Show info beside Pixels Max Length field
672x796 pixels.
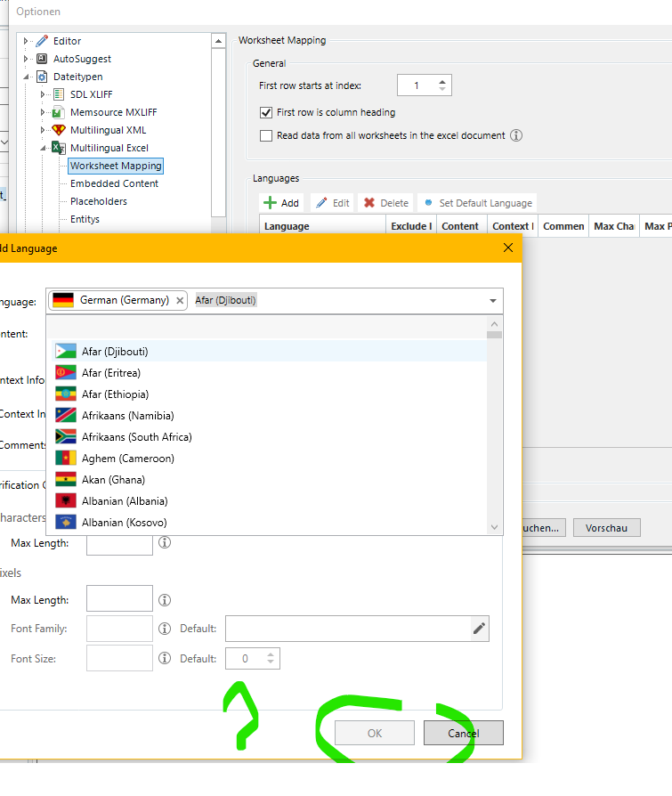[165, 600]
